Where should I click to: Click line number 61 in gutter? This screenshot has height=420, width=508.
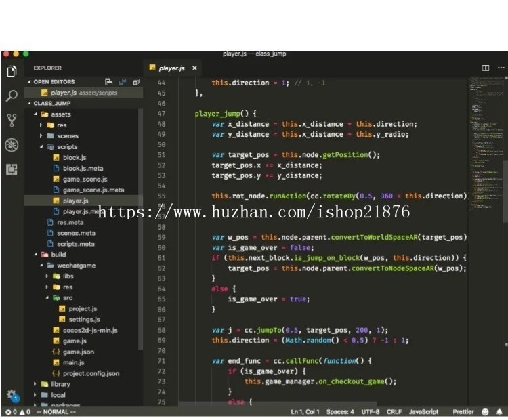click(161, 258)
